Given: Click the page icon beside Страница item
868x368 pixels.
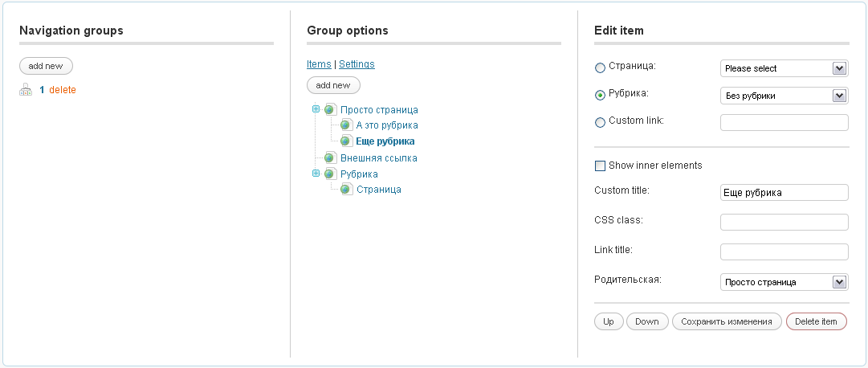Looking at the screenshot, I should click(346, 190).
